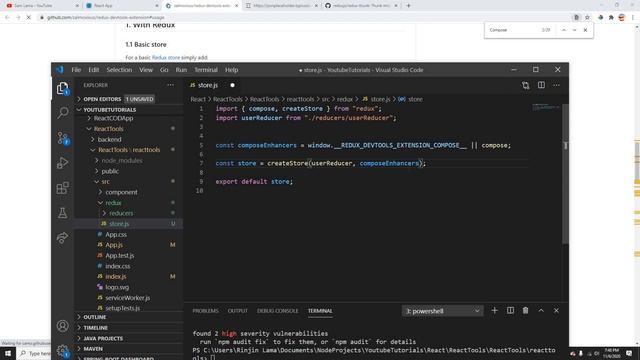640x360 pixels.
Task: Close the terminal panel
Action: click(556, 311)
